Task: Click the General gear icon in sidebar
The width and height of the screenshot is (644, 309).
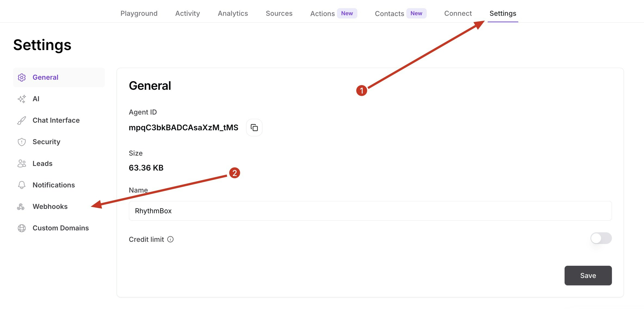Action: coord(22,78)
